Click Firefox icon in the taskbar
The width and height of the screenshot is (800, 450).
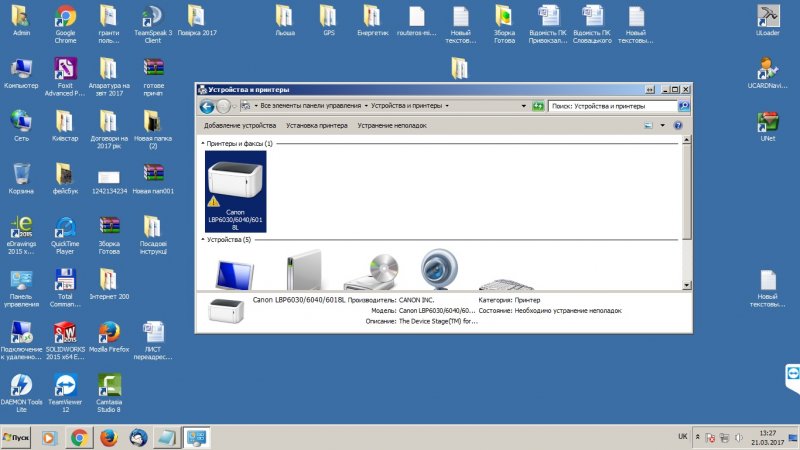(108, 437)
